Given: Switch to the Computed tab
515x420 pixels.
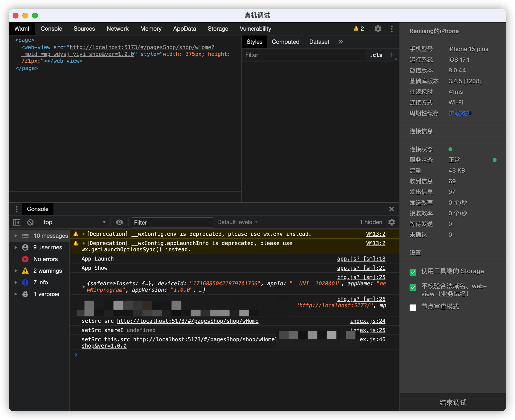Looking at the screenshot, I should 285,42.
